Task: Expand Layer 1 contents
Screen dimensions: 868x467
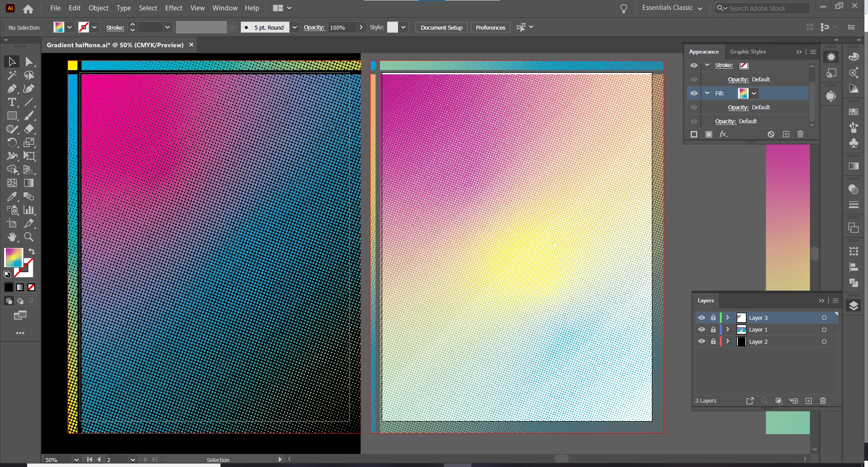Action: pyautogui.click(x=728, y=329)
